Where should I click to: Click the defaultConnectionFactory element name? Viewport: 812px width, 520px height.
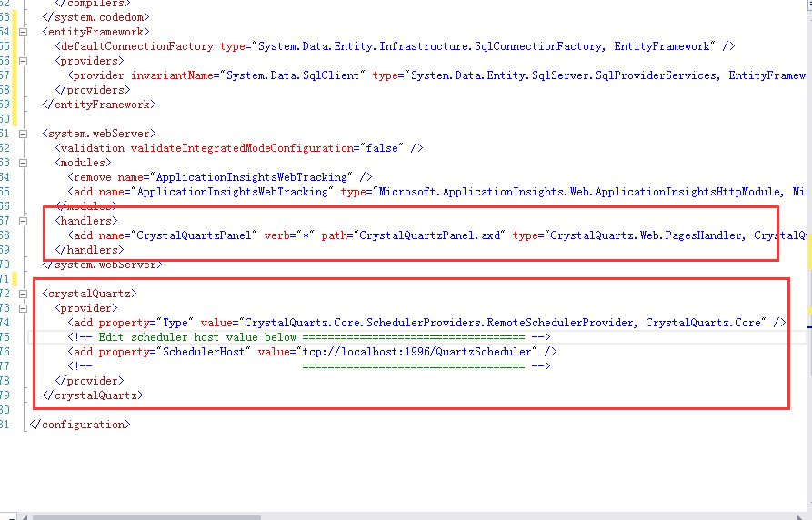137,46
